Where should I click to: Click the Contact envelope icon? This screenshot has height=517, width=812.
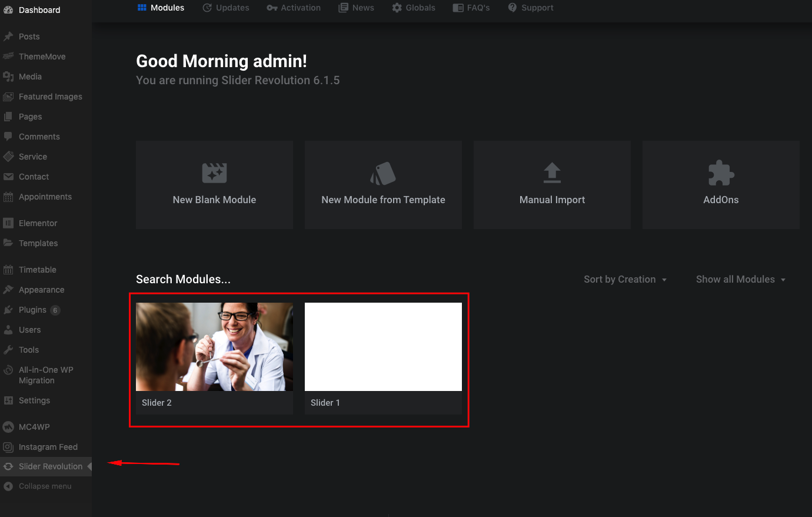point(8,177)
